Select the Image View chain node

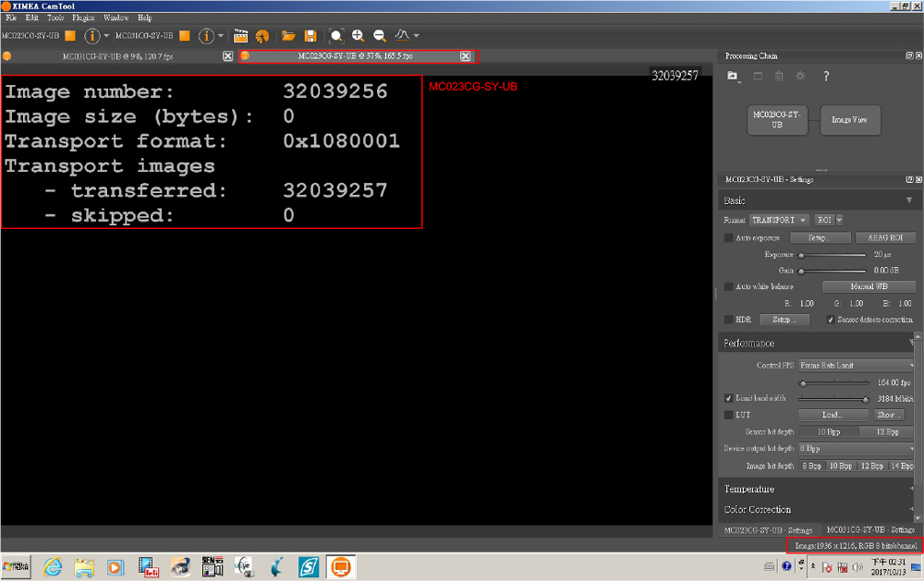point(850,120)
